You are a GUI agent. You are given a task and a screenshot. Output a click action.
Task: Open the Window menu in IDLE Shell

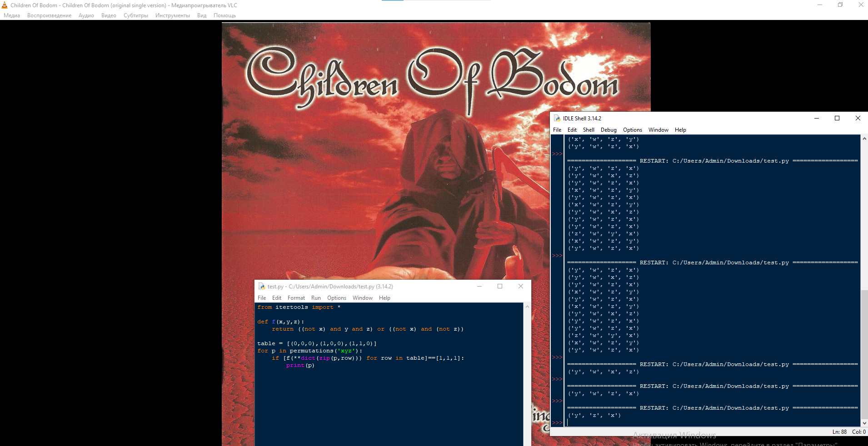(x=658, y=130)
